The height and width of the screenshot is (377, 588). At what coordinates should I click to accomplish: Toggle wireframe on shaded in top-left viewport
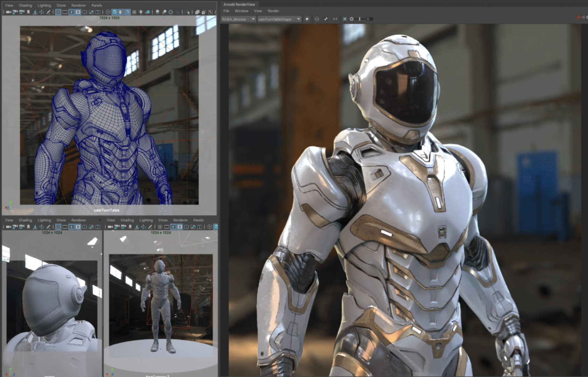click(x=128, y=12)
